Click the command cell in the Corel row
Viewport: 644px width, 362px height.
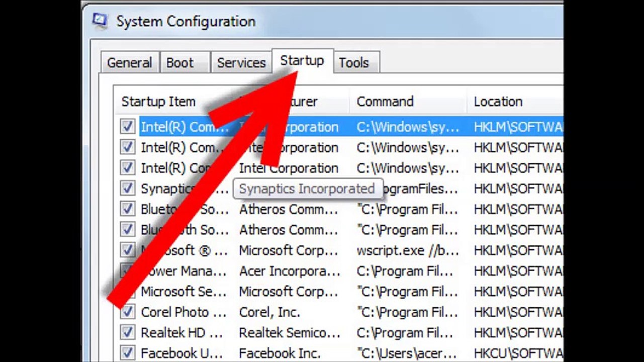click(x=407, y=312)
